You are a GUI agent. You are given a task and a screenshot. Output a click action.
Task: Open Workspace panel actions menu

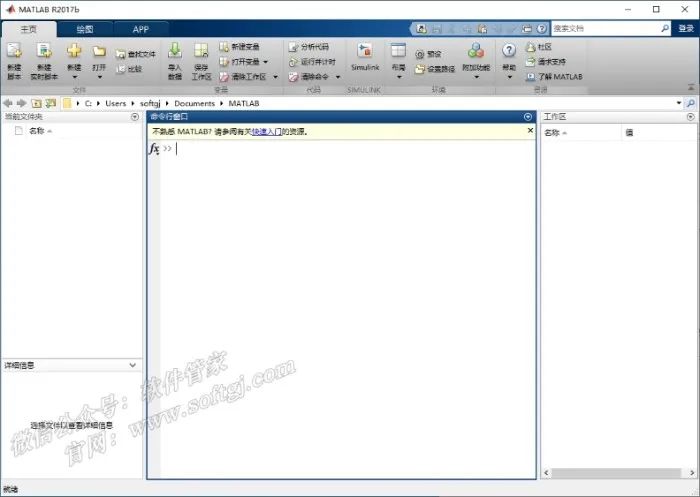pos(690,117)
